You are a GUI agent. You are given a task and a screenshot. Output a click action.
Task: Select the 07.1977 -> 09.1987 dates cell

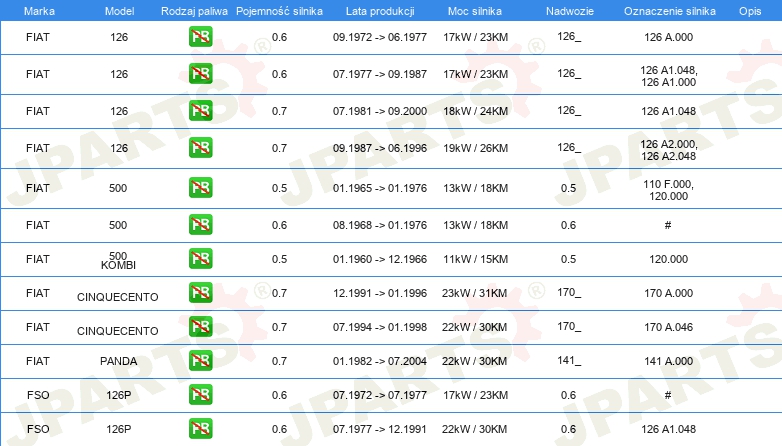tap(380, 74)
